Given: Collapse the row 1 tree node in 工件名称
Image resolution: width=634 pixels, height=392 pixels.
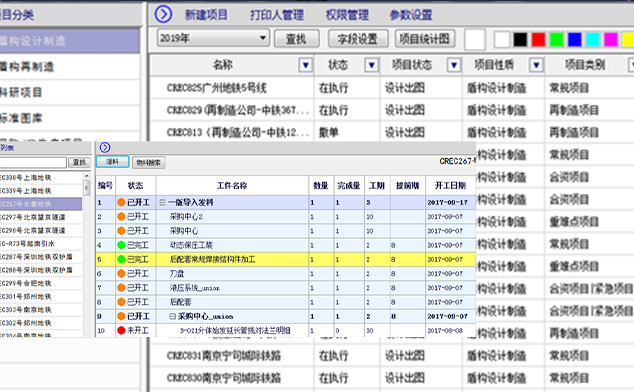Looking at the screenshot, I should point(163,202).
